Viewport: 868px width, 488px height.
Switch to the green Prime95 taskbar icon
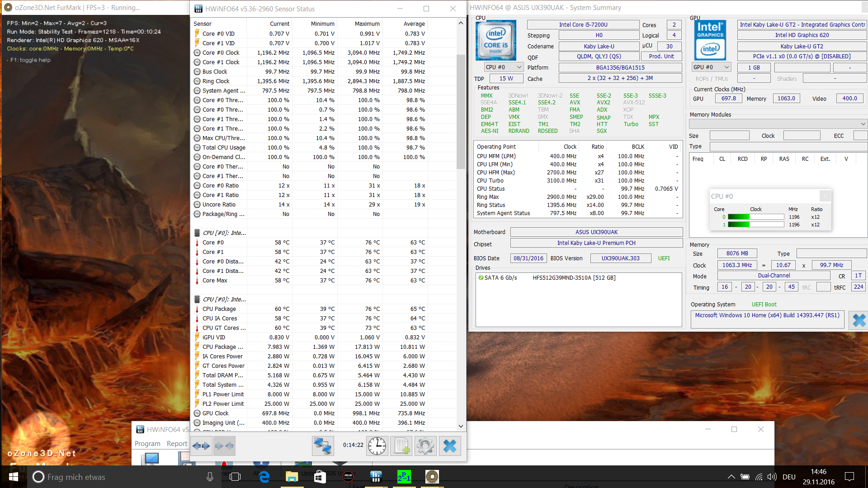point(404,477)
